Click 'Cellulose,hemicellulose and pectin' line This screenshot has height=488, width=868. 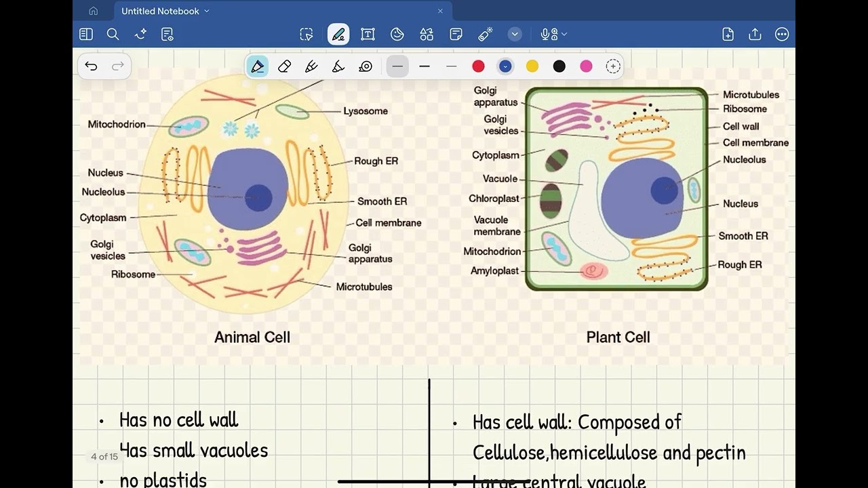[609, 453]
